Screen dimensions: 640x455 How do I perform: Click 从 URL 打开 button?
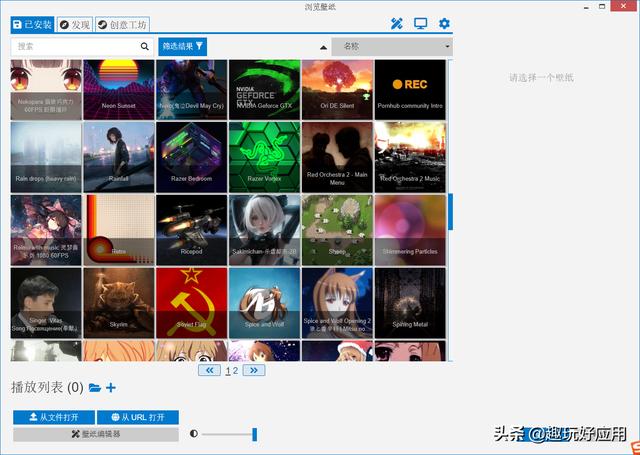[x=138, y=417]
